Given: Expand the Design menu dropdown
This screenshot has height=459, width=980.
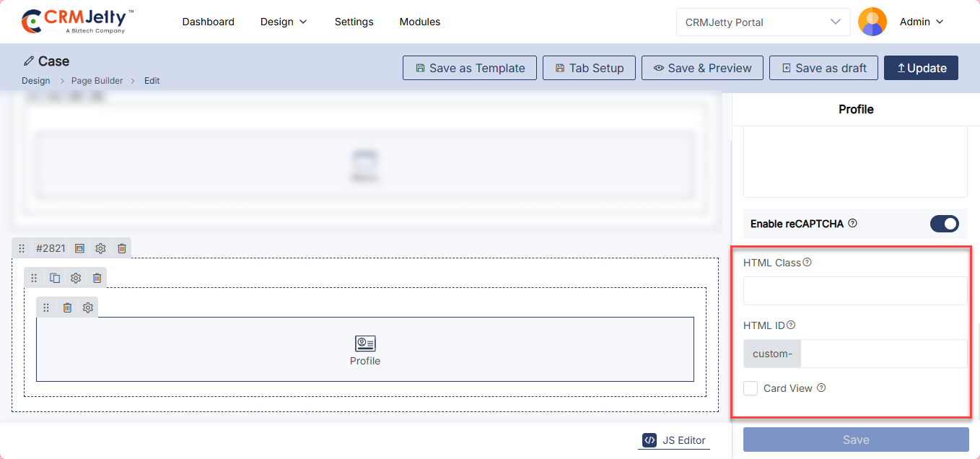Looking at the screenshot, I should [x=284, y=22].
